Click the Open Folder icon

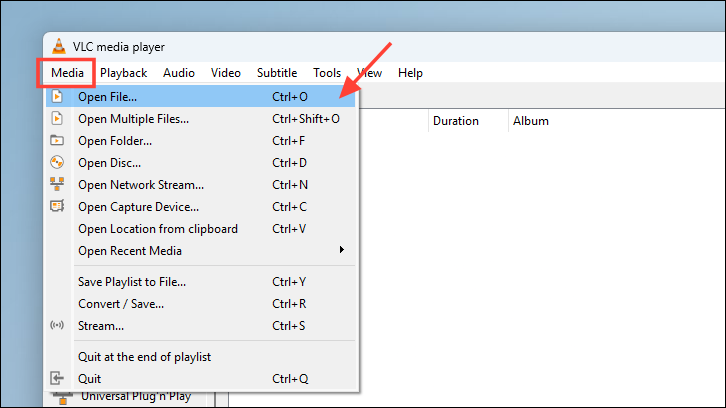[x=57, y=141]
